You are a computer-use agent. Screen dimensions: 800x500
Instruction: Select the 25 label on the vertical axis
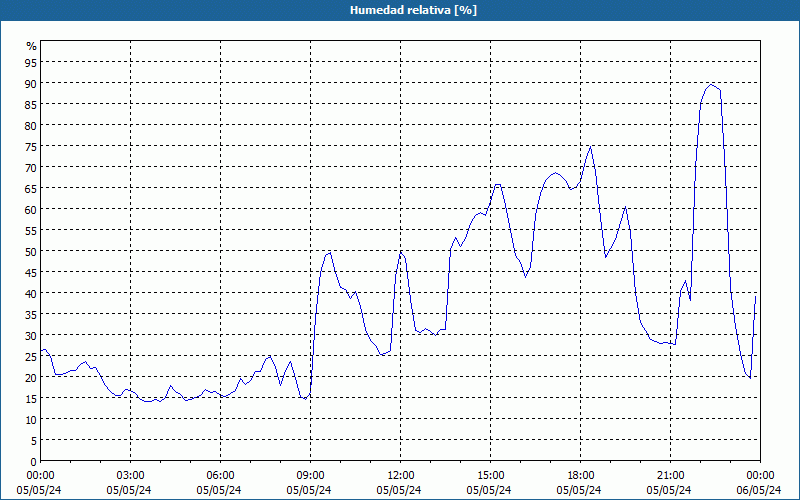point(31,357)
